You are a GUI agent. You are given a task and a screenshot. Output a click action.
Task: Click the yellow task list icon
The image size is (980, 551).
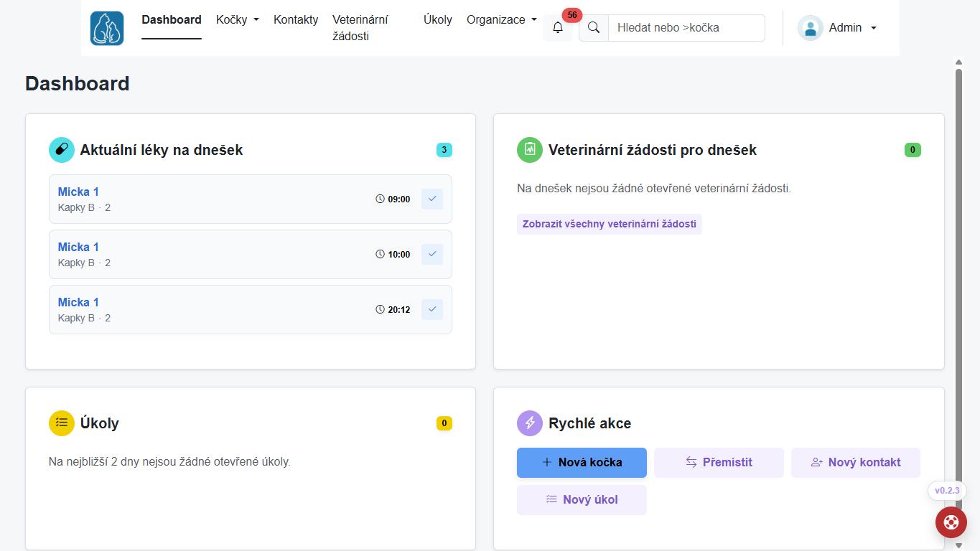pyautogui.click(x=62, y=423)
